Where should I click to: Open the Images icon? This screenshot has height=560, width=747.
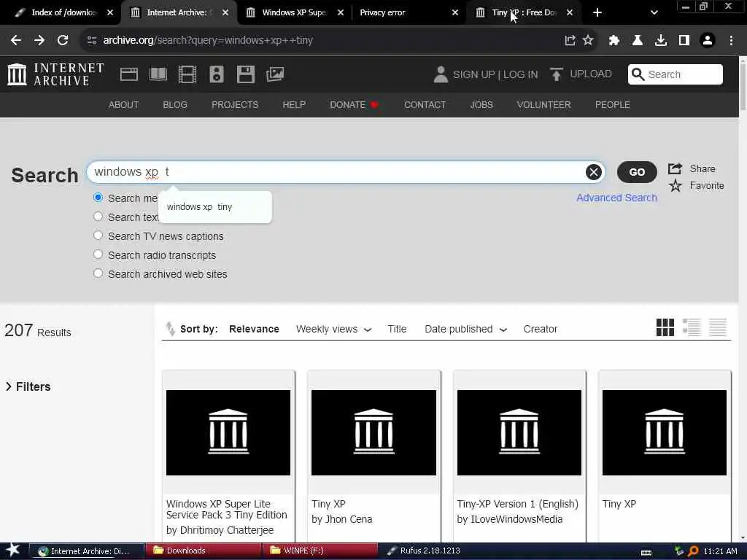tap(275, 74)
